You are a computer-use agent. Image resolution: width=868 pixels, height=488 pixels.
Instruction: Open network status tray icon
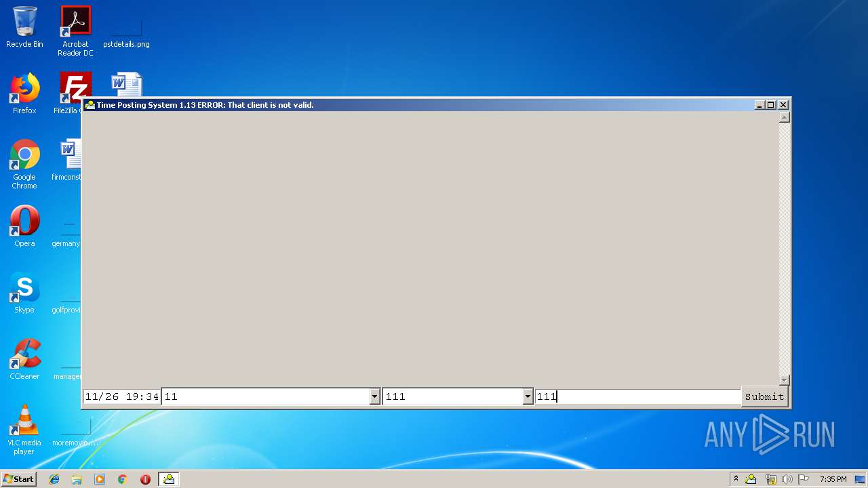[x=770, y=479]
